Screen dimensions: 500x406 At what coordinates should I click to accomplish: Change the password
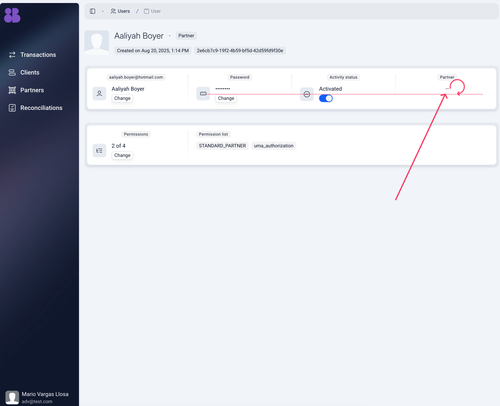pos(226,98)
